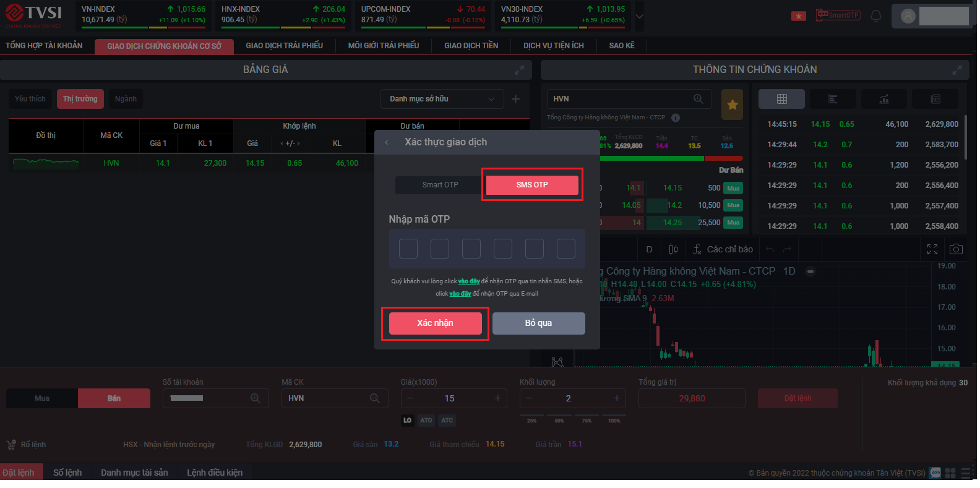The image size is (980, 488).
Task: Open Danh mục sở hữu dropdown
Action: tap(441, 99)
